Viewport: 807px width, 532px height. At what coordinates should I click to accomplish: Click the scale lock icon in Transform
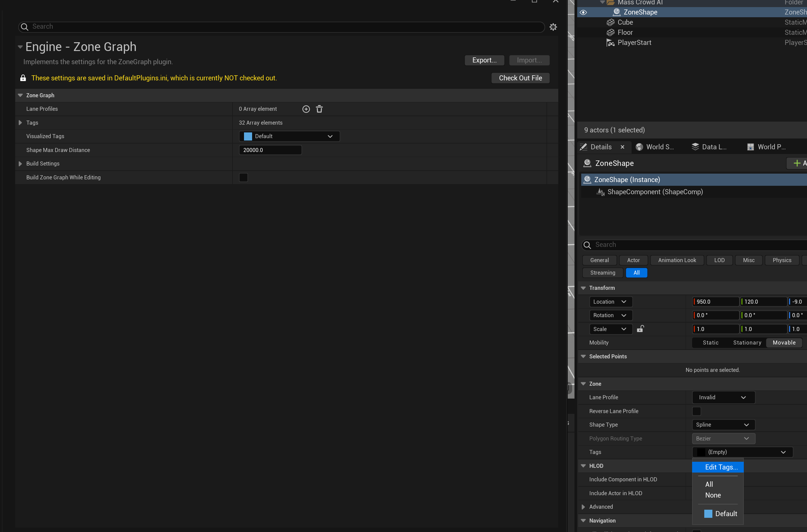click(x=640, y=329)
